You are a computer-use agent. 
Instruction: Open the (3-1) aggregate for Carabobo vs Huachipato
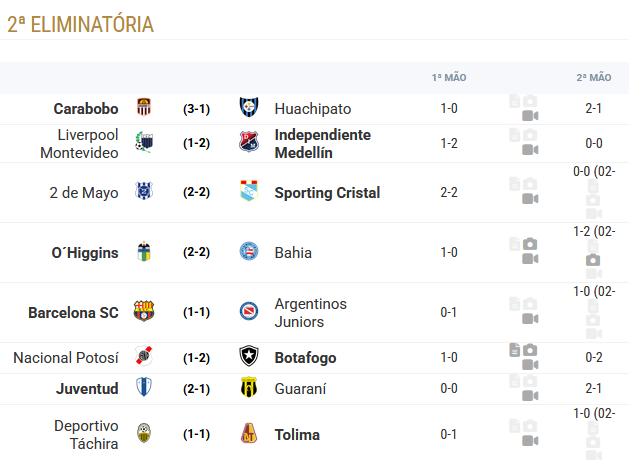click(x=196, y=108)
